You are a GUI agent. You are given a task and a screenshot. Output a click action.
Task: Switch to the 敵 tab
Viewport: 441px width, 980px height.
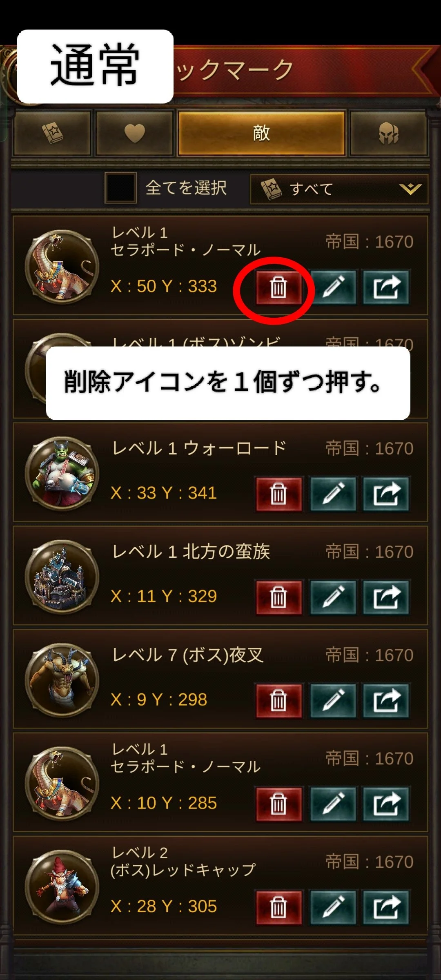point(261,134)
